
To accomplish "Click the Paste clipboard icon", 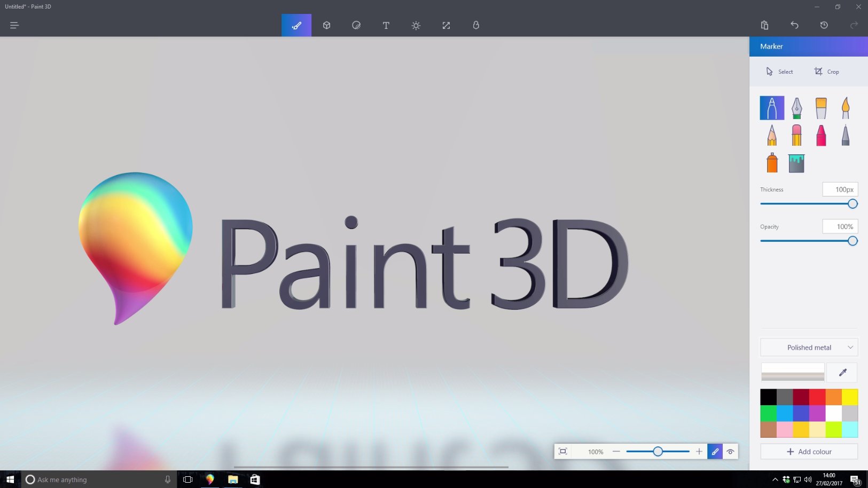I will click(764, 25).
